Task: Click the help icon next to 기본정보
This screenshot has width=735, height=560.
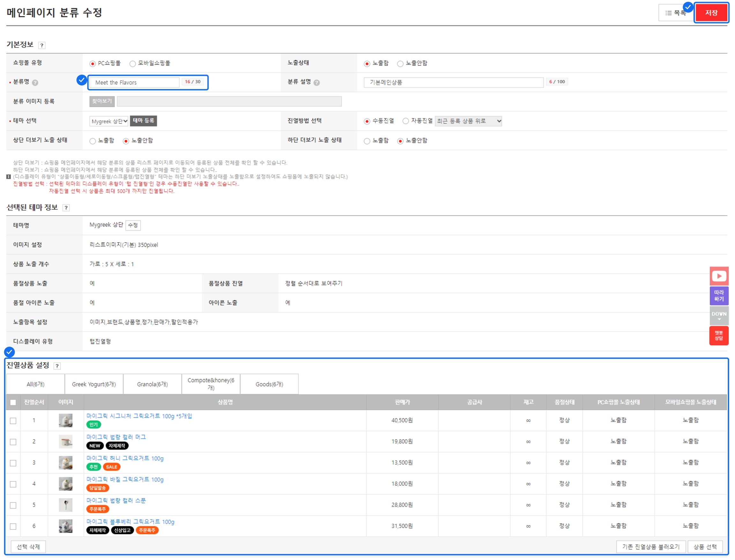Action: [x=42, y=45]
